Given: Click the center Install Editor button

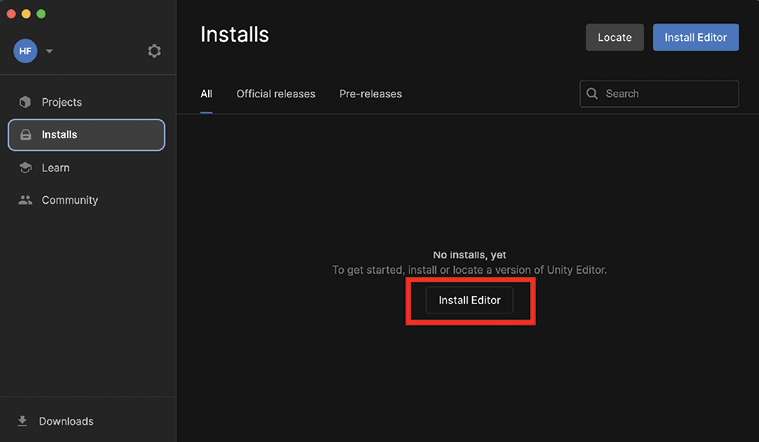Looking at the screenshot, I should 470,300.
